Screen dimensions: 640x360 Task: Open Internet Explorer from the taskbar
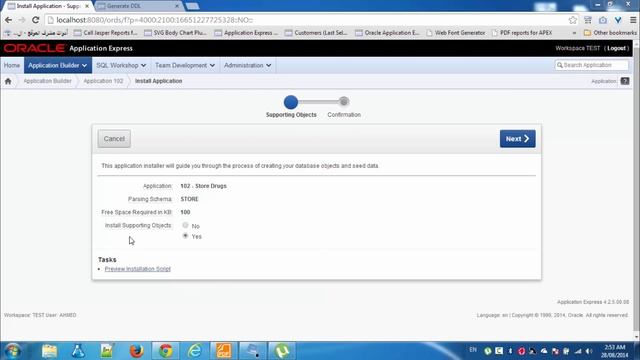pyautogui.click(x=195, y=351)
